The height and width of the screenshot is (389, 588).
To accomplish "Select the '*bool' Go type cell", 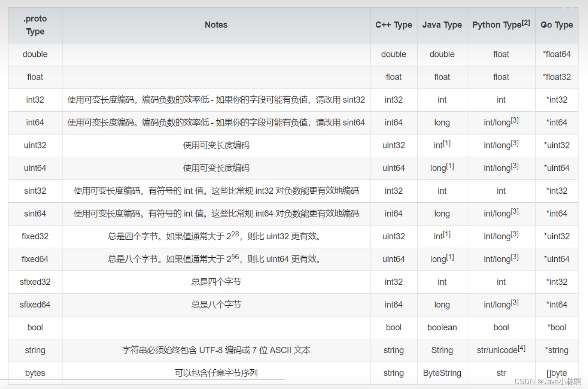I will point(556,327).
